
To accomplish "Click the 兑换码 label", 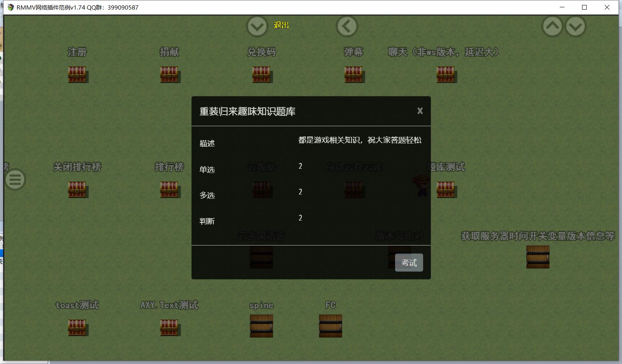I will (x=261, y=52).
